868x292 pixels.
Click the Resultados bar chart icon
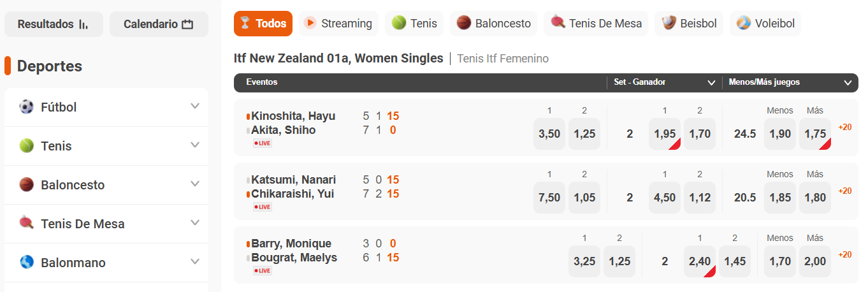(83, 25)
